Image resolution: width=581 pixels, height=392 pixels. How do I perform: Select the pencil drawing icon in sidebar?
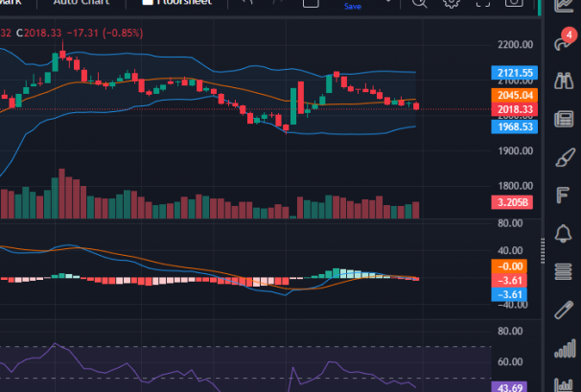tap(564, 311)
